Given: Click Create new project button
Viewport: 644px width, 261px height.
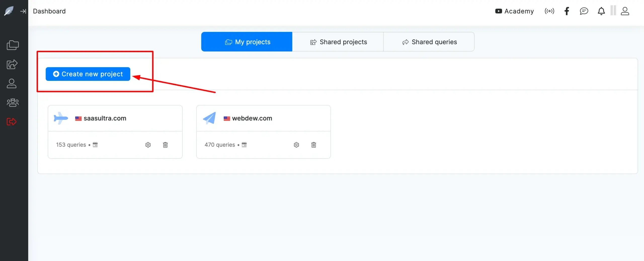Looking at the screenshot, I should (88, 74).
